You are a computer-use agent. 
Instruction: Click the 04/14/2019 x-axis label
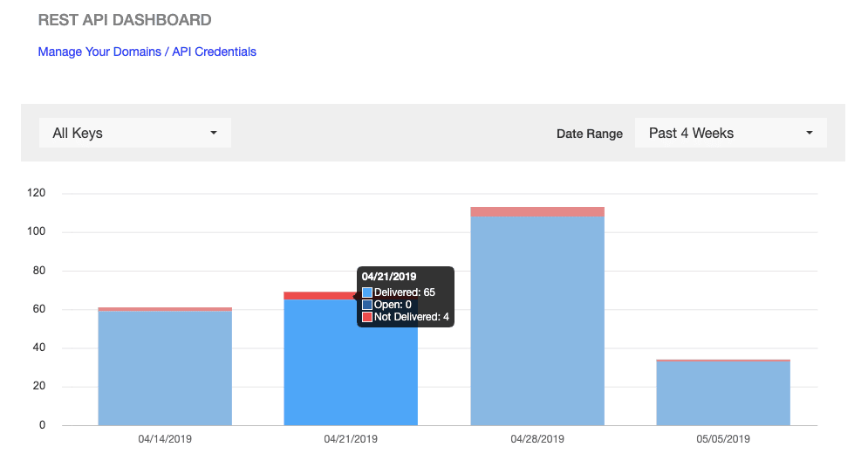click(x=165, y=439)
